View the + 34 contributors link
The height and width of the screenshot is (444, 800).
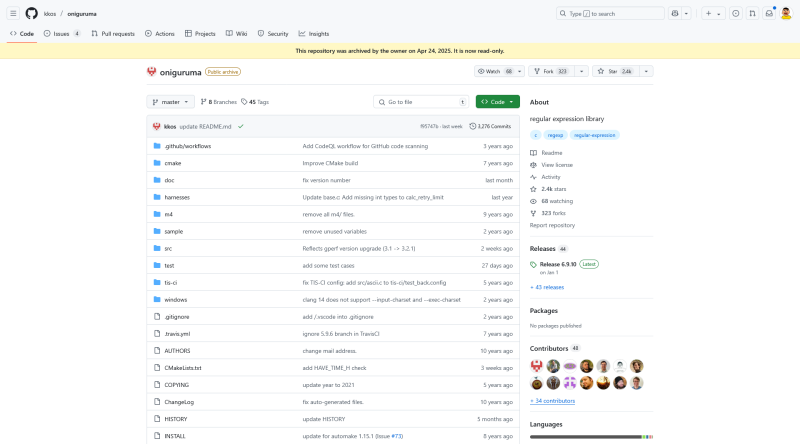(552, 401)
